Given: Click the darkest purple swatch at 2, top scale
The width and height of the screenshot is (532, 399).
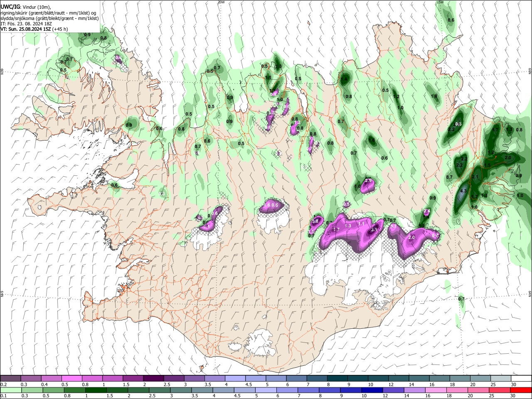Looking at the screenshot, I should point(153,379).
